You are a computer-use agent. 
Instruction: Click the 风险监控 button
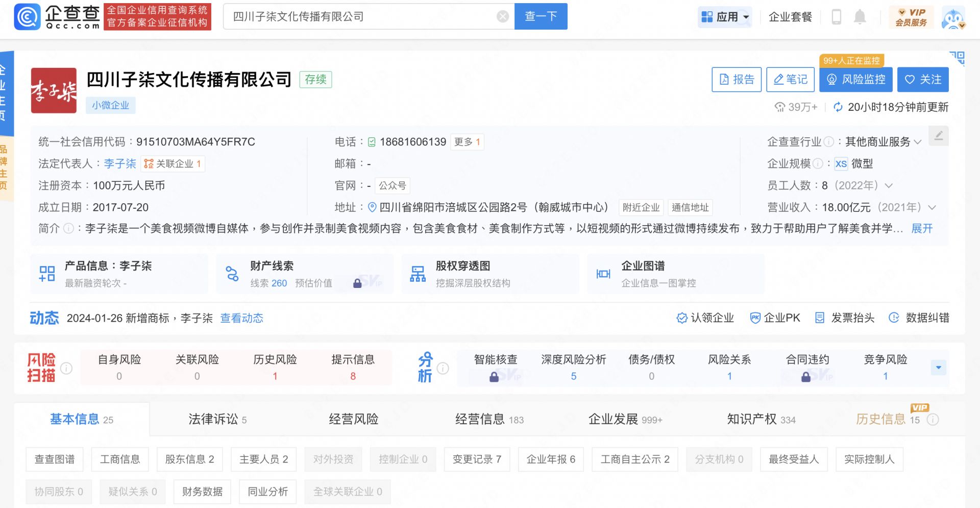[856, 79]
